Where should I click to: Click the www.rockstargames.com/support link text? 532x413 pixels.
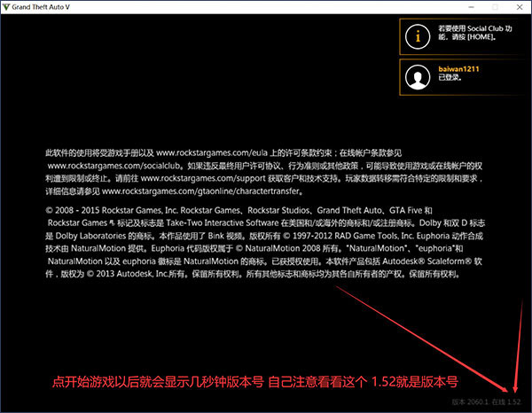(x=203, y=178)
